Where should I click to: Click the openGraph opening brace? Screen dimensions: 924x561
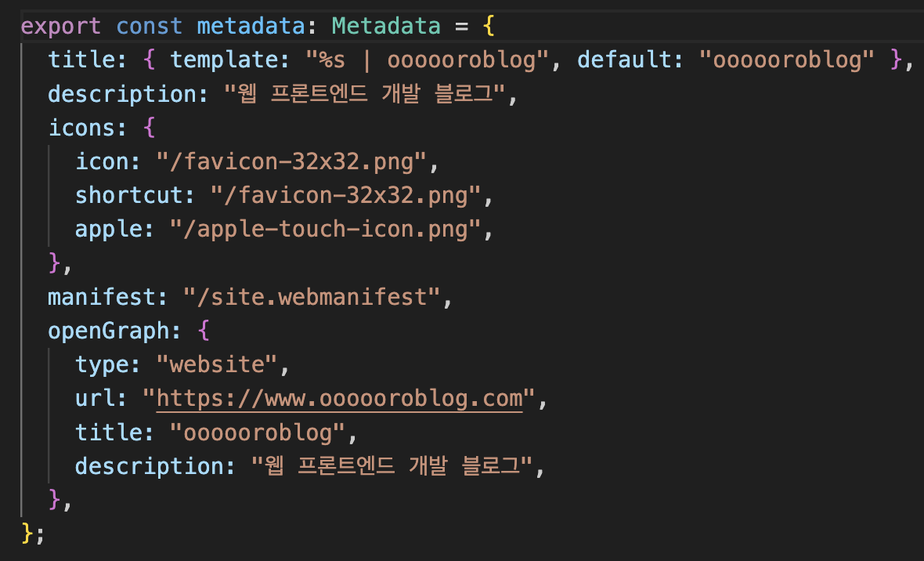(204, 331)
